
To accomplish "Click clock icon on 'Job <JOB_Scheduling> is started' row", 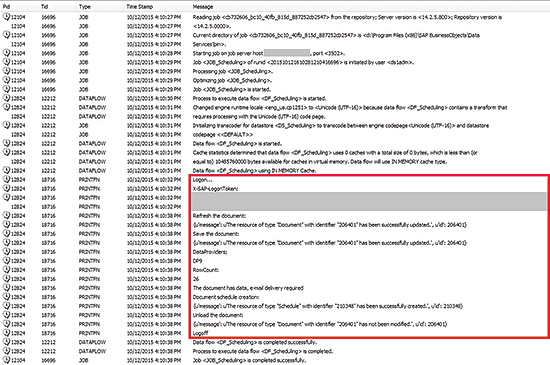I will coord(6,89).
